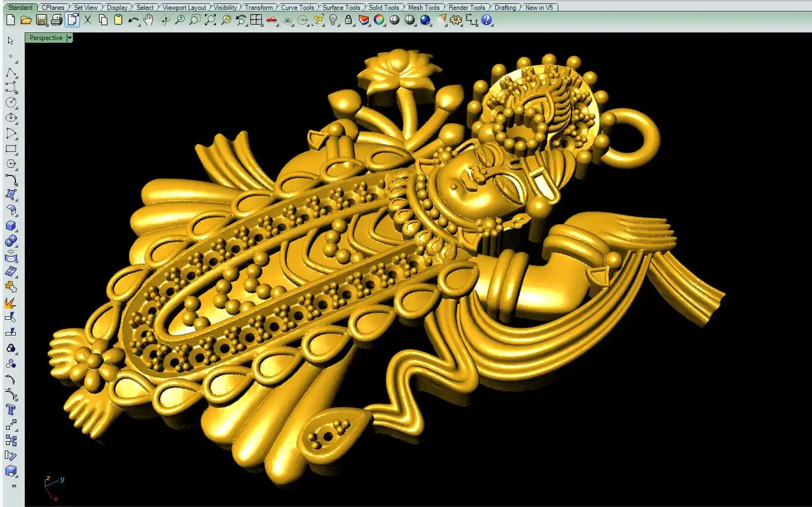Click the blue Render sphere icon
Image resolution: width=812 pixels, height=507 pixels.
pos(425,20)
